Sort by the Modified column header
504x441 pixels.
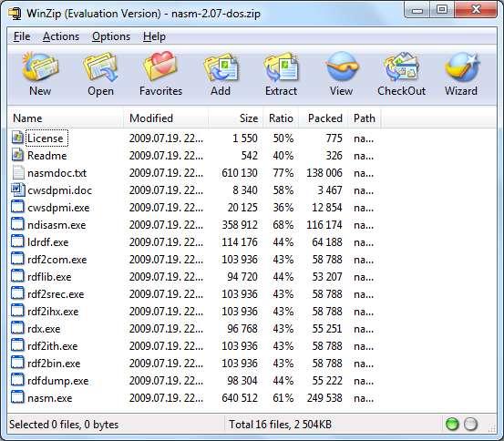166,118
